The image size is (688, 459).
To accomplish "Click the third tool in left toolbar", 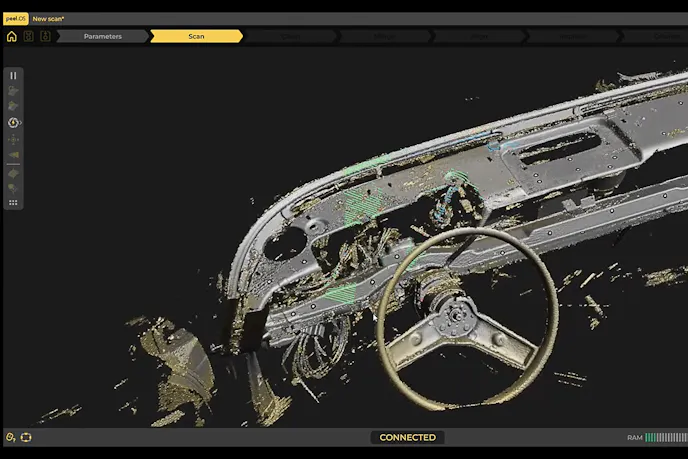I will pyautogui.click(x=14, y=105).
